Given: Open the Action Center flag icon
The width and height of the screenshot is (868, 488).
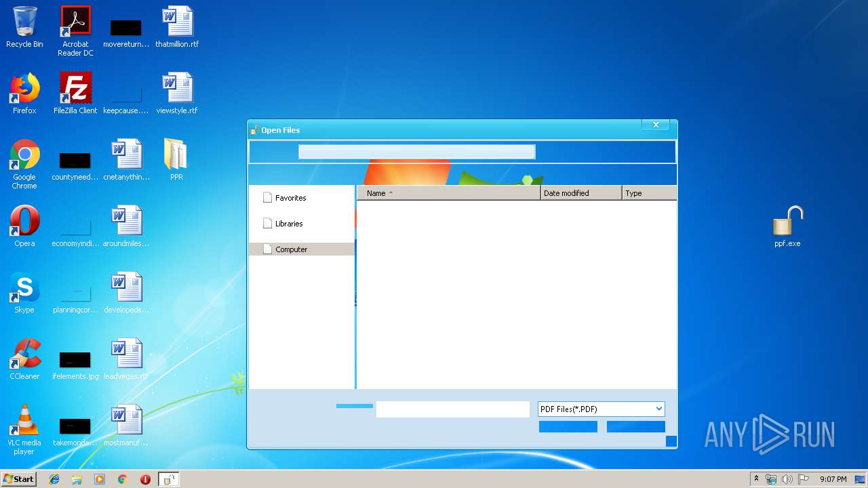Looking at the screenshot, I should tap(804, 479).
